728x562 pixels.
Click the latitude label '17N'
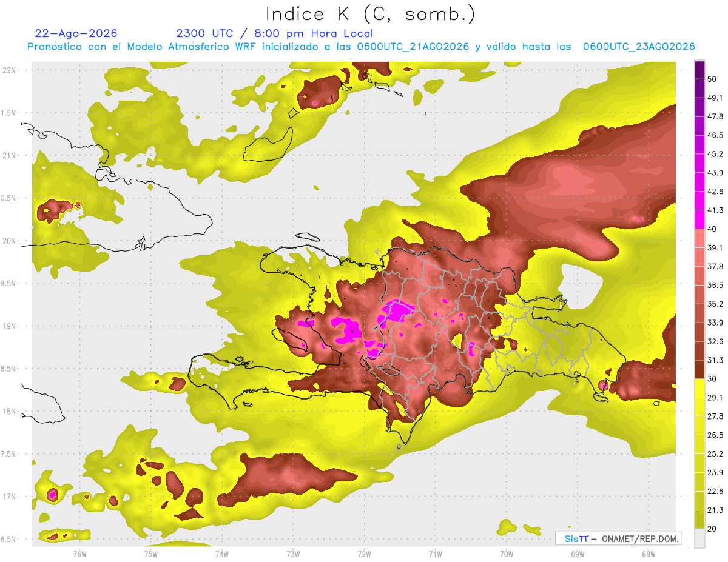10,497
